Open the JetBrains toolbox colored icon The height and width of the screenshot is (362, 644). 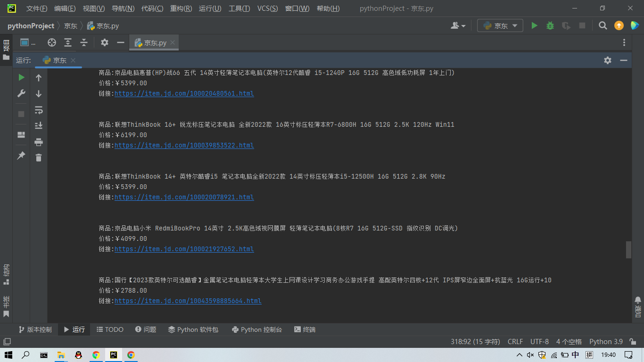tap(635, 25)
